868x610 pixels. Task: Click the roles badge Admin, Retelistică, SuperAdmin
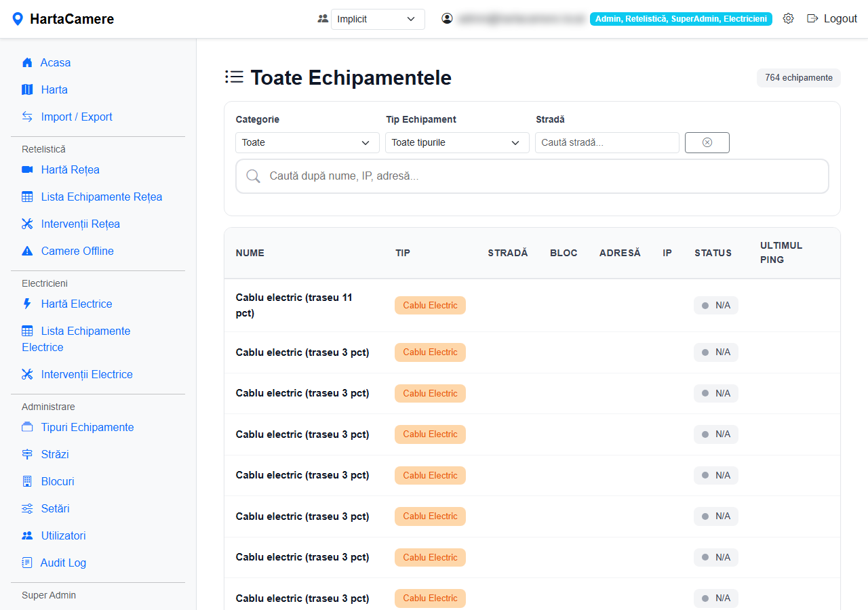click(x=681, y=19)
